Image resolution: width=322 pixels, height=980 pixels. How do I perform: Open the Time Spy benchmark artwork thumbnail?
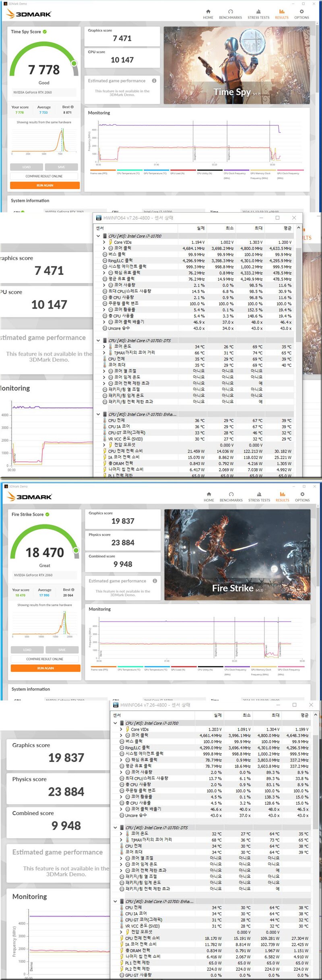[237, 65]
